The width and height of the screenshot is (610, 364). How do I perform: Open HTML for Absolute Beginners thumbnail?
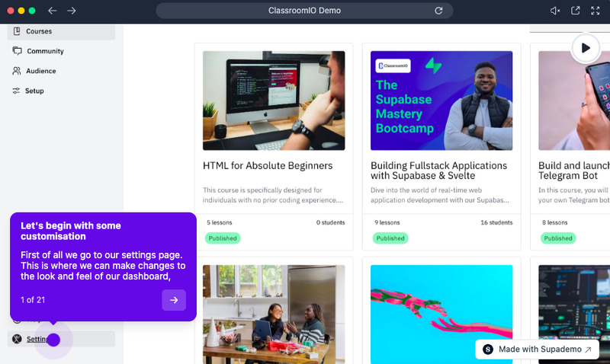point(274,101)
